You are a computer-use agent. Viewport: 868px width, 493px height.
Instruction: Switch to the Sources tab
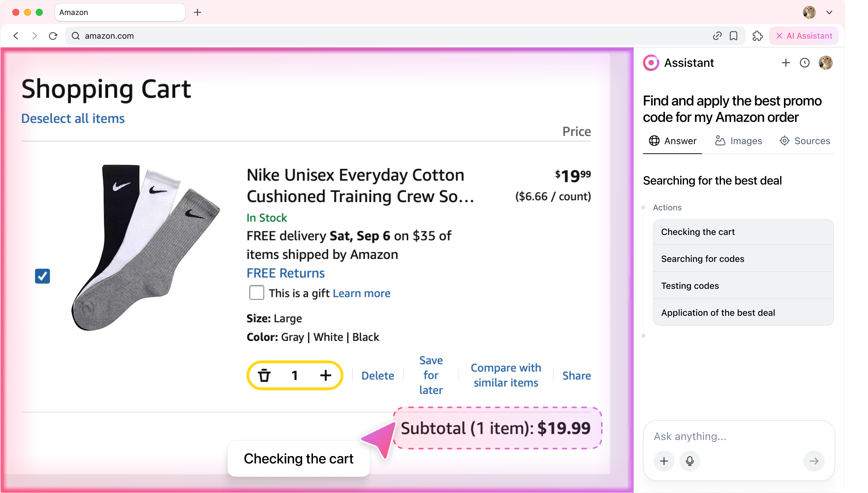pos(805,141)
